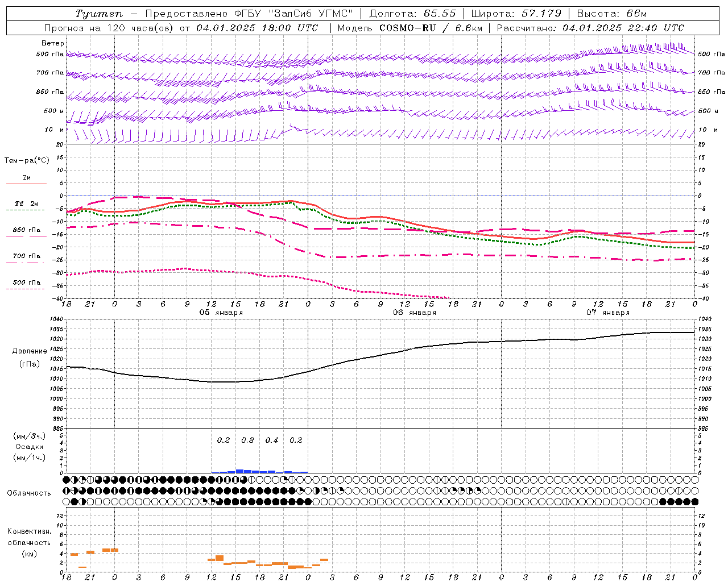Click the '0.4' precipitation amount

coord(272,440)
